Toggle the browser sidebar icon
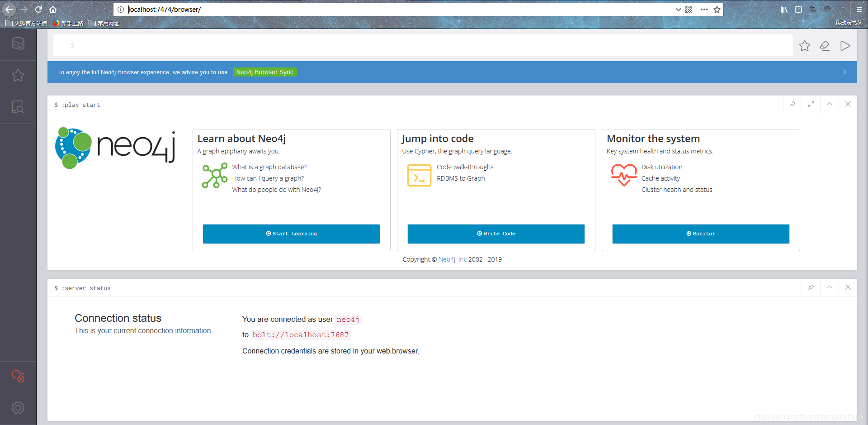 click(x=798, y=10)
